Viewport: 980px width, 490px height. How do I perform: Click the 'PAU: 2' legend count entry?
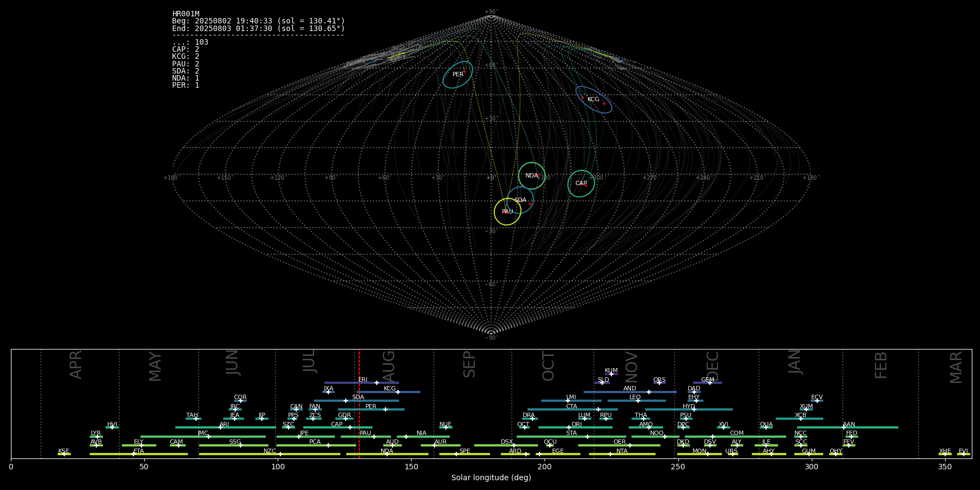pos(186,64)
